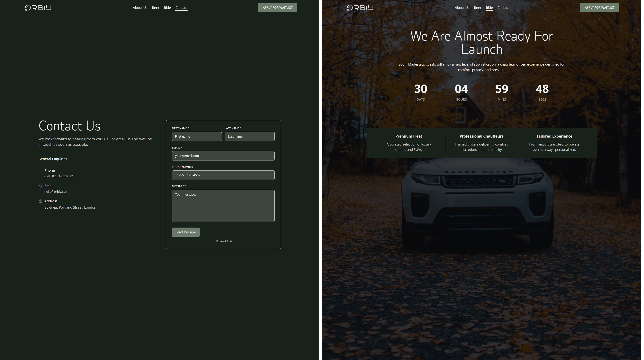The width and height of the screenshot is (644, 360).
Task: Click the Your message text area
Action: click(223, 206)
